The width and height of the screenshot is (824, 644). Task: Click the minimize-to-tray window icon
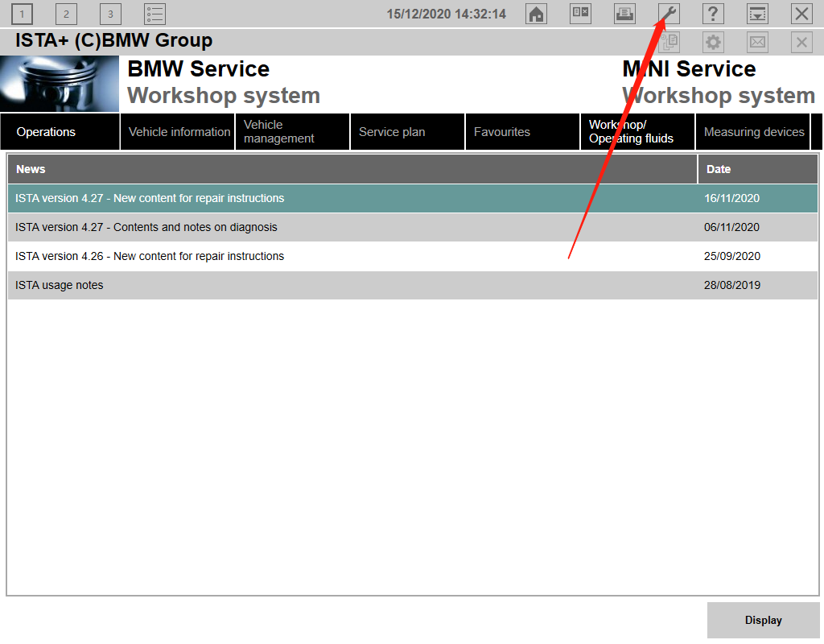[757, 14]
